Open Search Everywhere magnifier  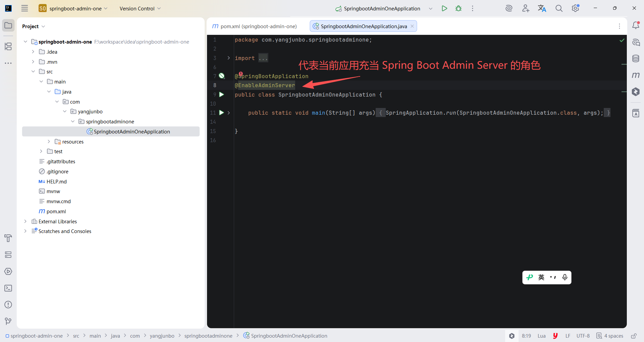click(x=559, y=8)
